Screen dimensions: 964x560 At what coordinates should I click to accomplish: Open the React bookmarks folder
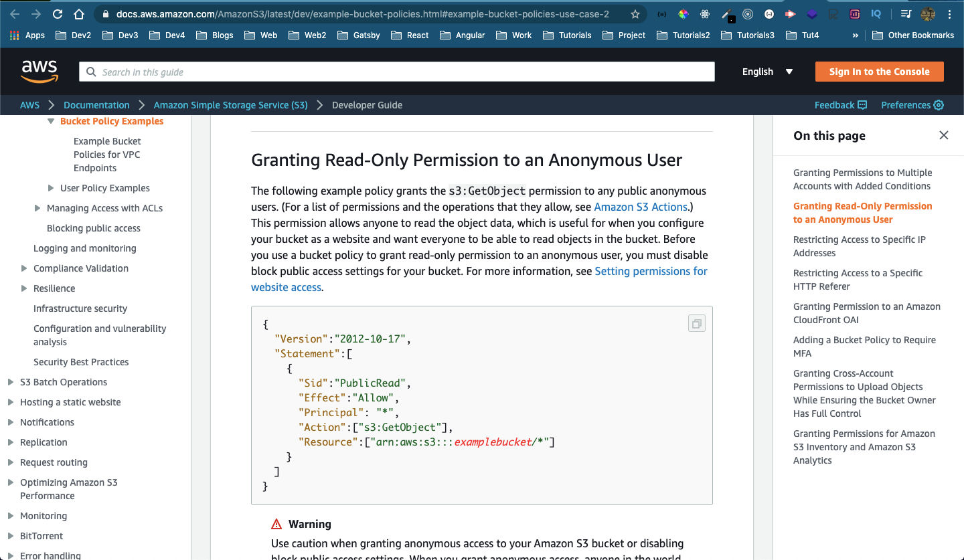[410, 35]
